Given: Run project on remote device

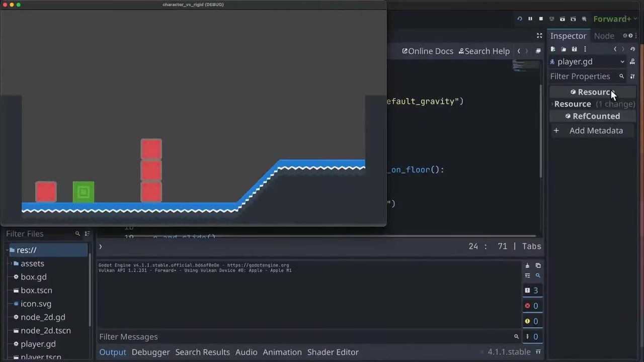Looking at the screenshot, I should (x=552, y=19).
